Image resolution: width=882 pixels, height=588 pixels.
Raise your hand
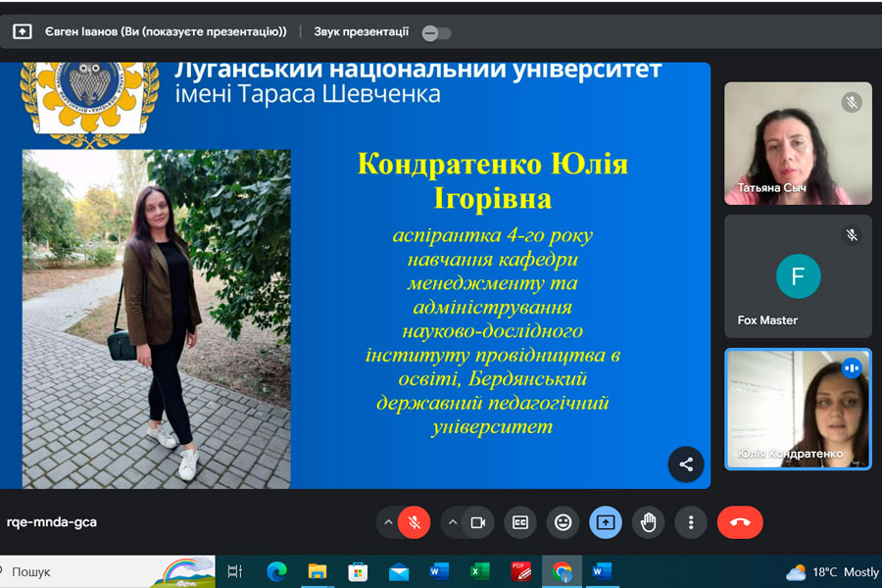[x=648, y=522]
